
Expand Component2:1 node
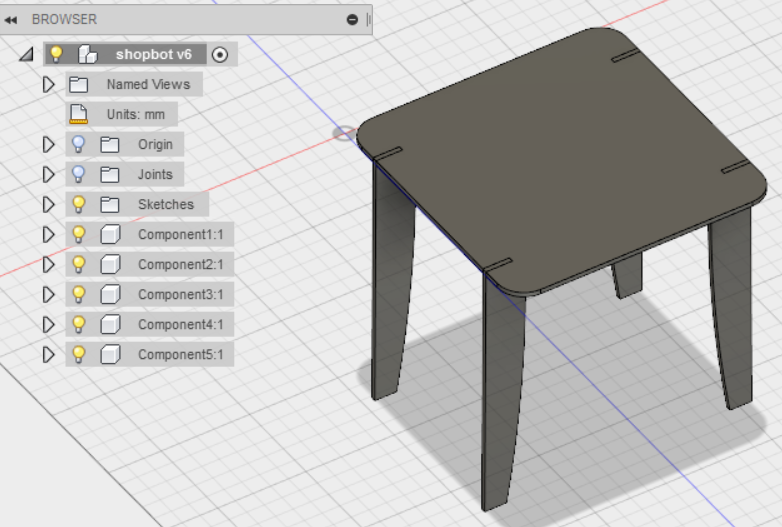coord(48,264)
